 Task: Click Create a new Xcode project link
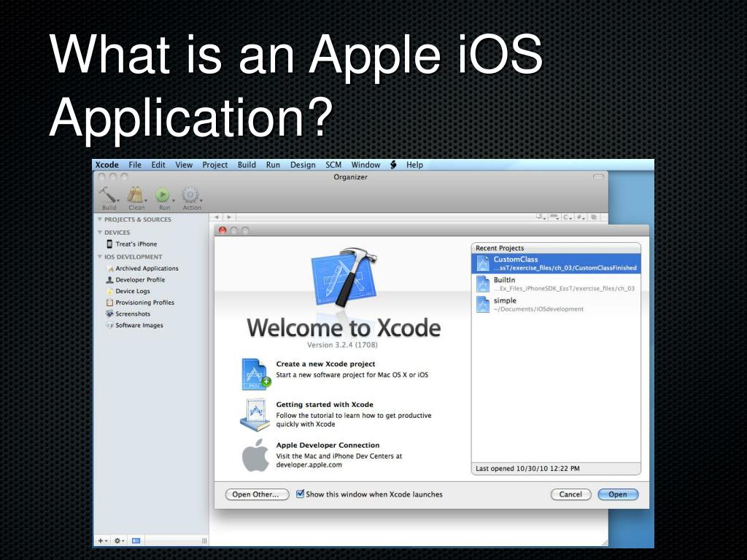pyautogui.click(x=326, y=364)
